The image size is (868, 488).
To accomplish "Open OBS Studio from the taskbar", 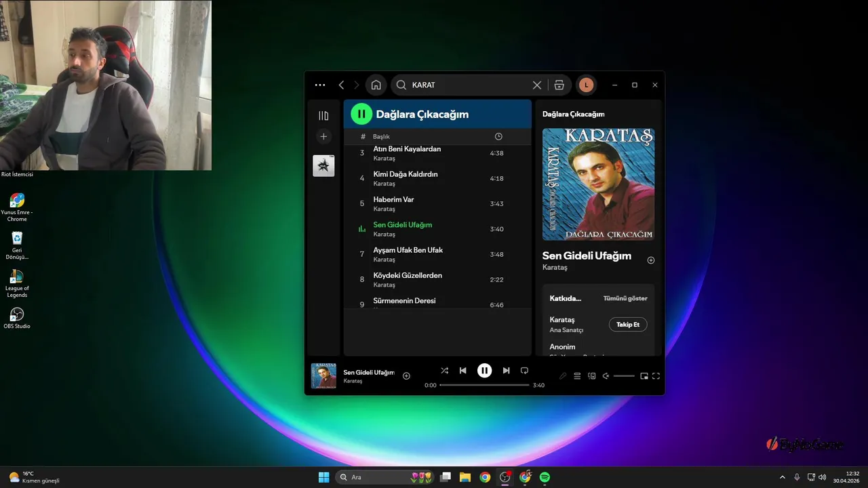I will (x=505, y=477).
